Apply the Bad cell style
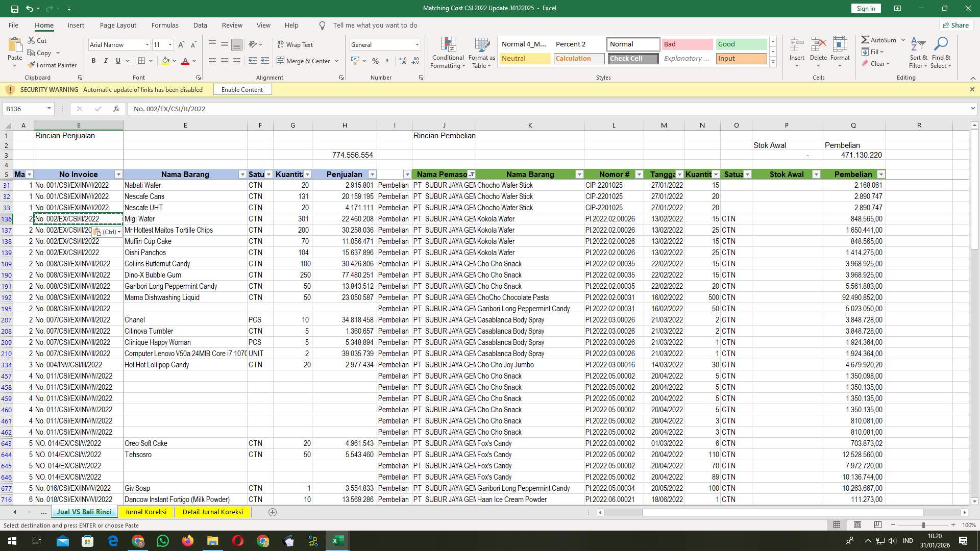The width and height of the screenshot is (980, 551). [x=687, y=44]
